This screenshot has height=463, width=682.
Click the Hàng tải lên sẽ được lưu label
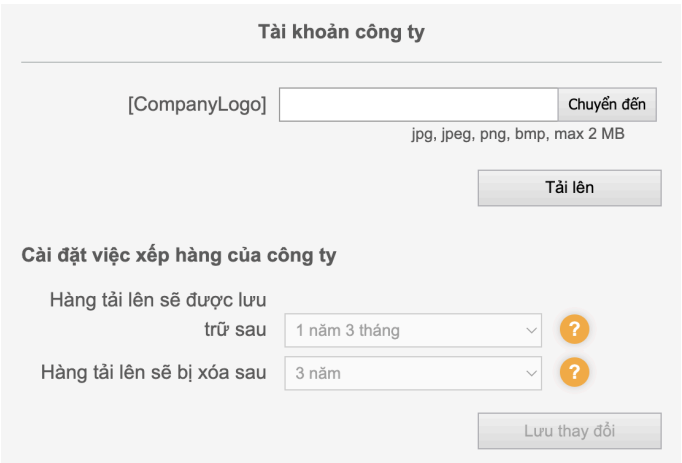[x=164, y=299]
